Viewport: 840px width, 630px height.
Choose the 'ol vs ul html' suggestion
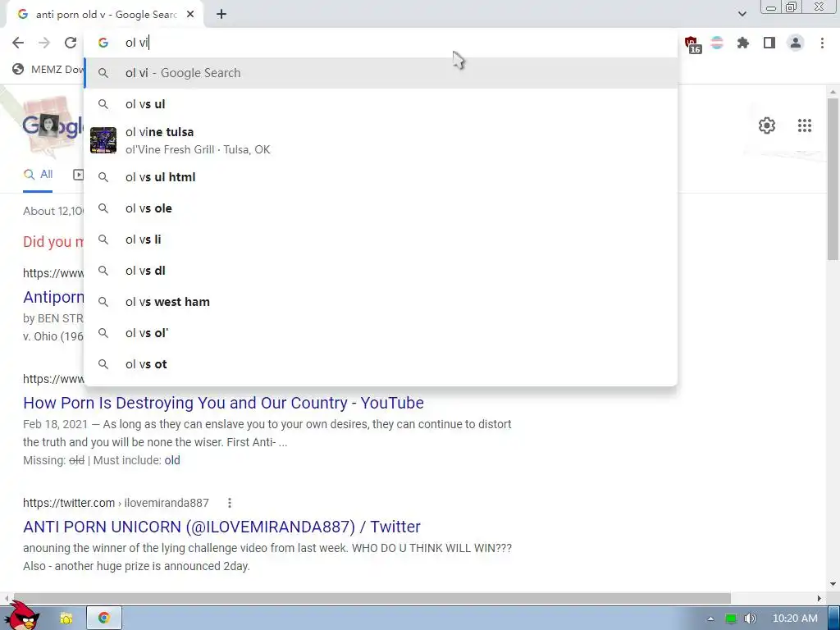point(381,177)
